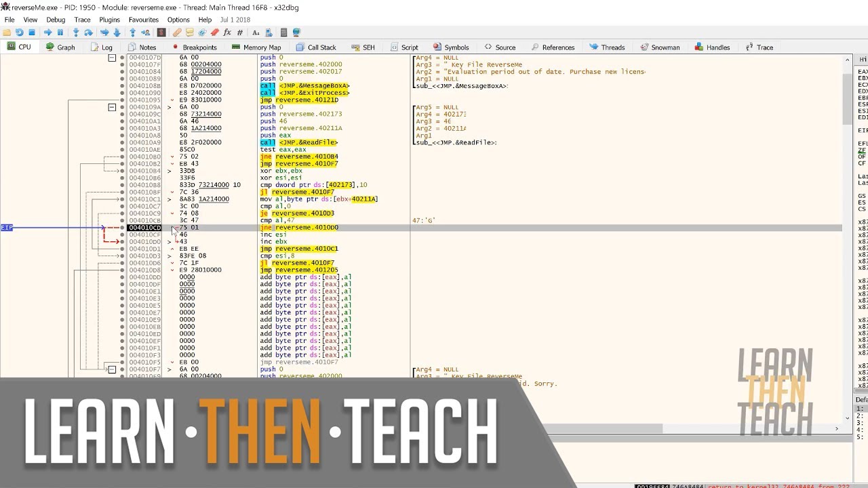Step over using the curved arrow icon

click(88, 33)
